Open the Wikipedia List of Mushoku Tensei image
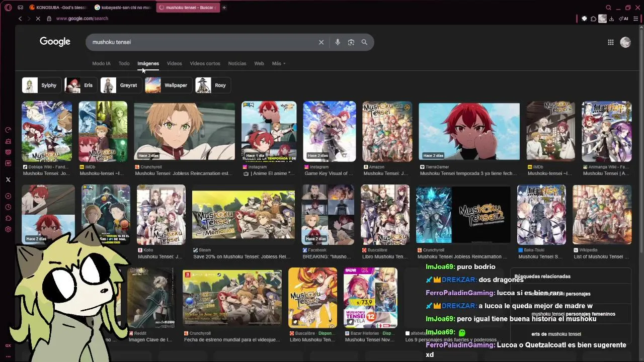 tap(602, 214)
